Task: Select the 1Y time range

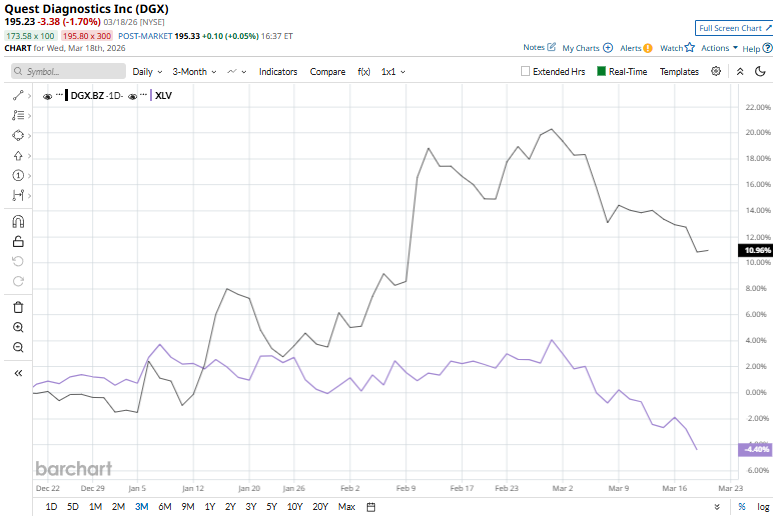Action: [209, 507]
